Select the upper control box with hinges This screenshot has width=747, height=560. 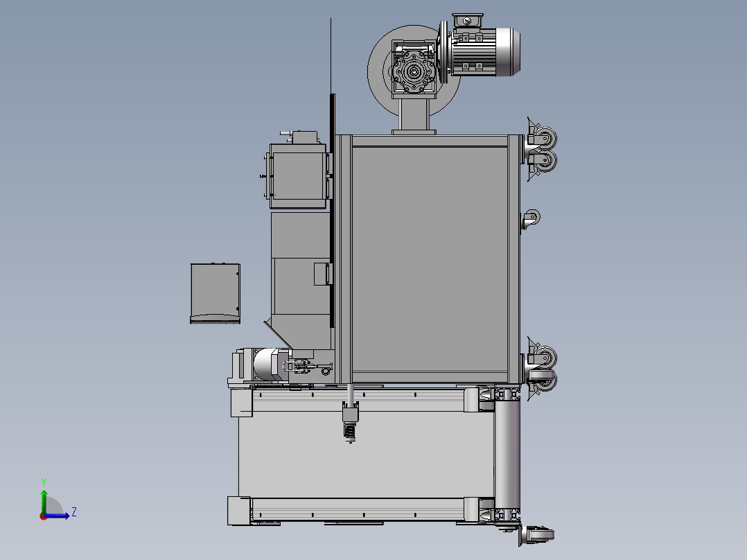298,176
